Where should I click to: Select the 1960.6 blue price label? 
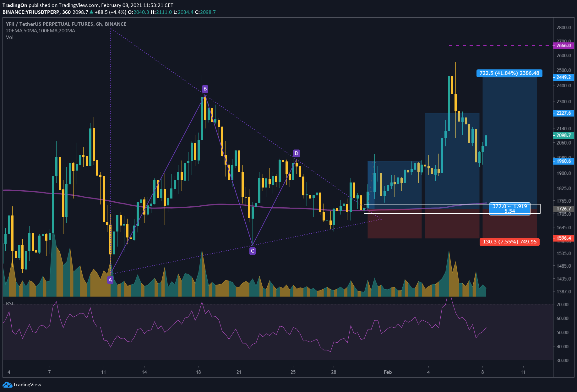(x=563, y=161)
